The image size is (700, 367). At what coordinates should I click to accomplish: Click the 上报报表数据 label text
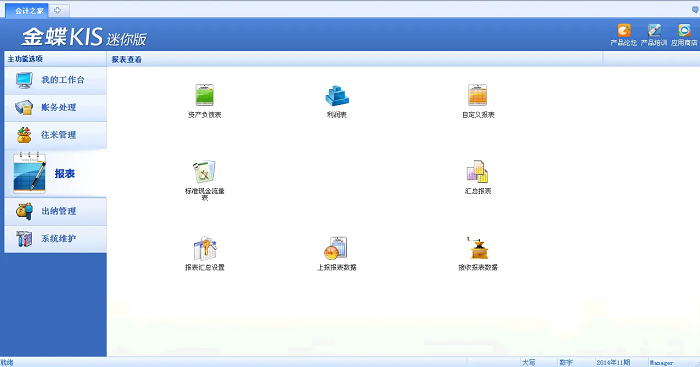337,267
